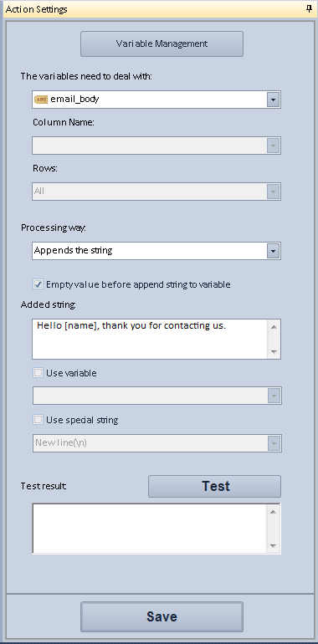This screenshot has height=644, width=318.
Task: Run the Test button
Action: pos(214,486)
